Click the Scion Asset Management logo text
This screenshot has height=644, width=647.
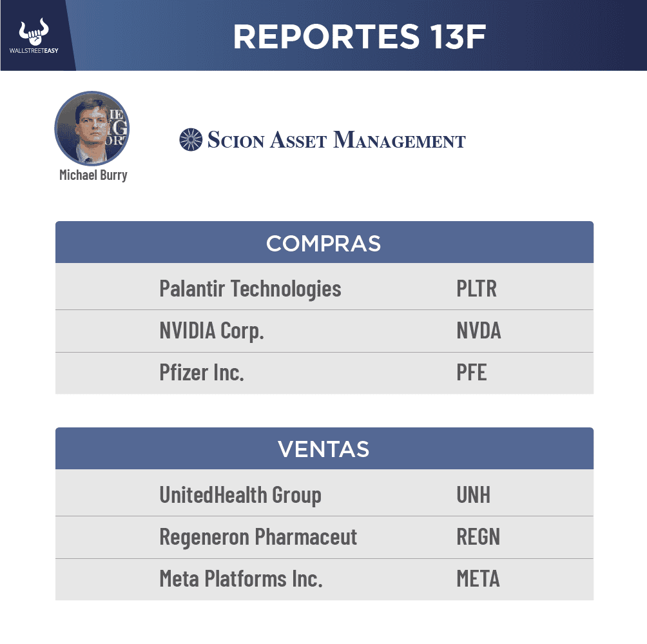click(336, 140)
